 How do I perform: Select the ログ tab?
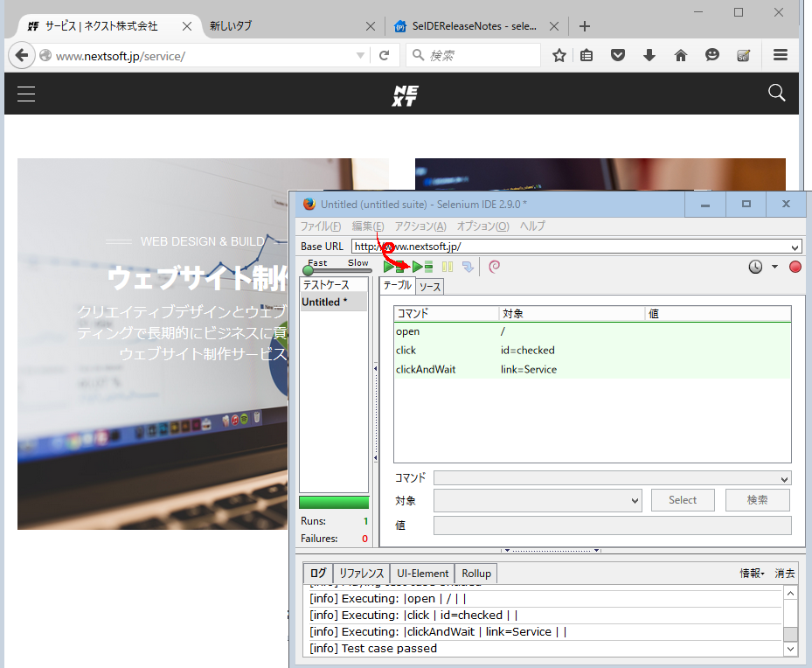318,574
